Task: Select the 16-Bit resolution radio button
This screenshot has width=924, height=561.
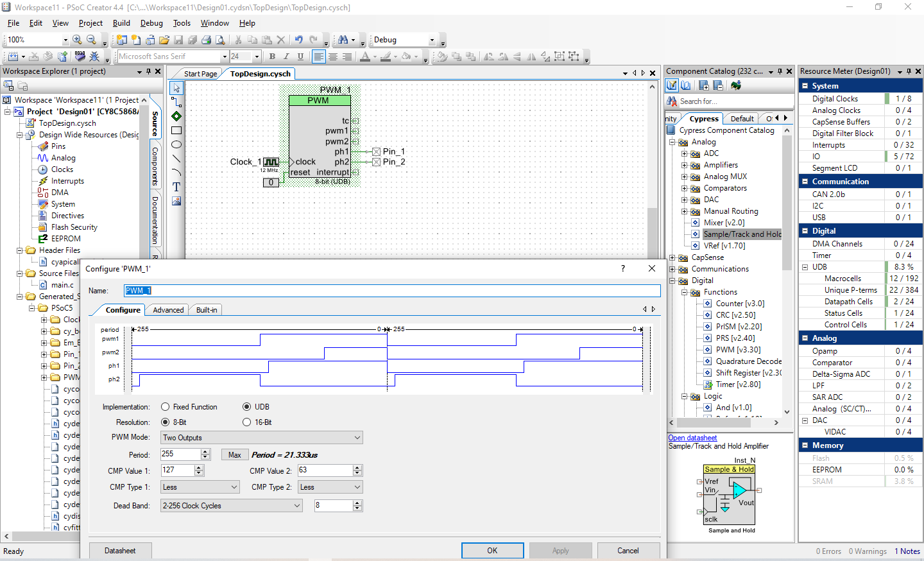Action: [246, 422]
